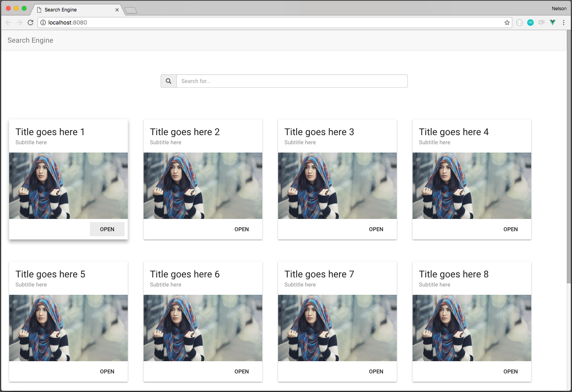Select the Search Engine browser tab
The width and height of the screenshot is (572, 392).
point(71,9)
